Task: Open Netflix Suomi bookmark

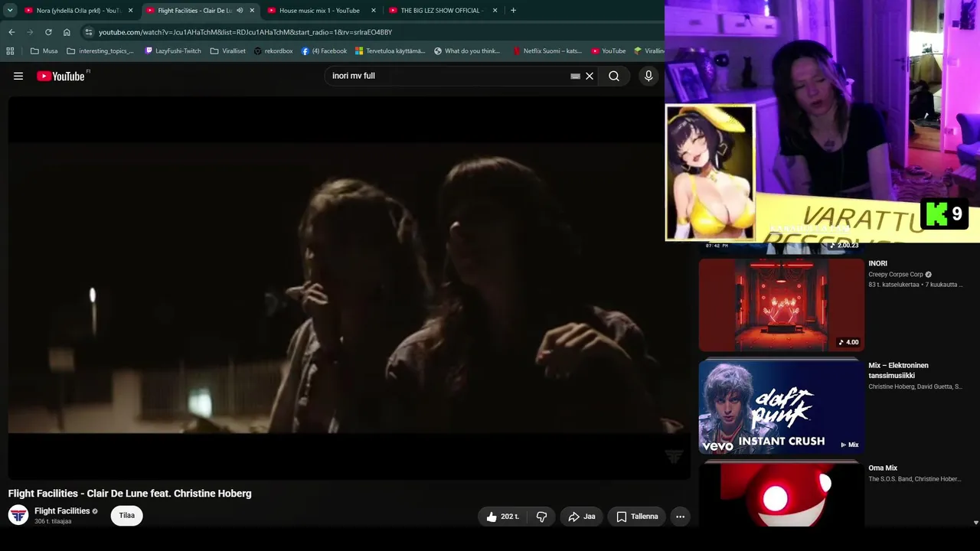Action: [547, 51]
